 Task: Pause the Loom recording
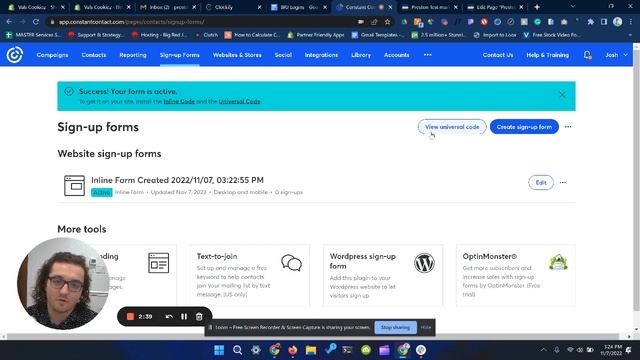point(184,316)
